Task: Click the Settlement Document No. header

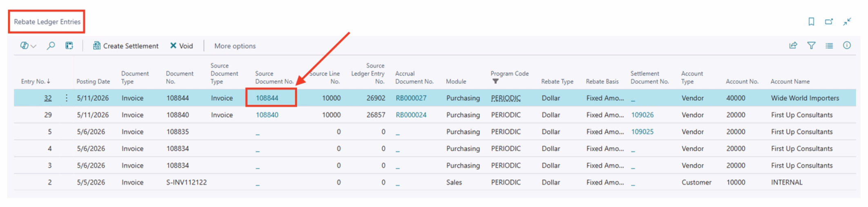Action: [x=650, y=77]
